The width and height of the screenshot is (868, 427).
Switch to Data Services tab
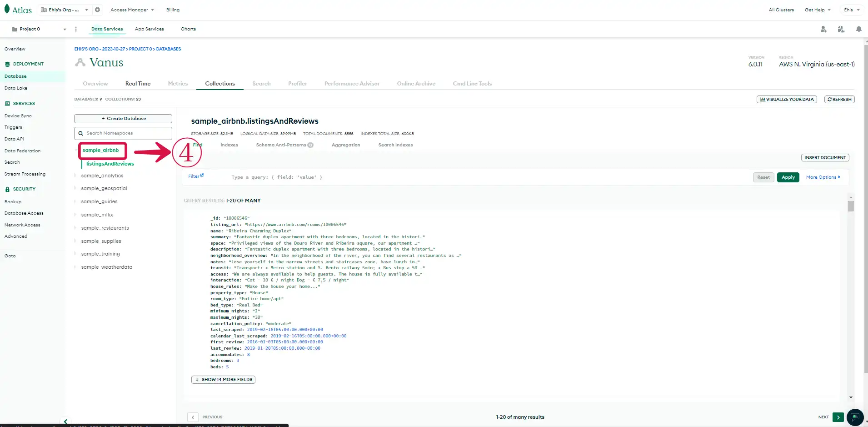click(107, 29)
